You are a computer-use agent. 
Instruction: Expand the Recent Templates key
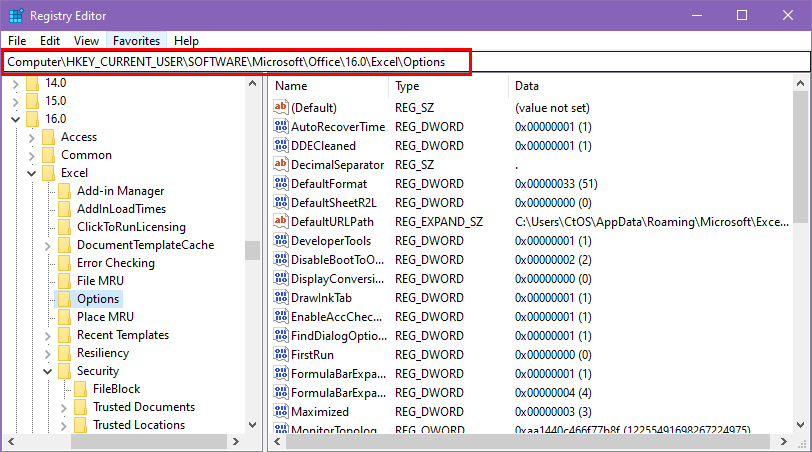[x=47, y=336]
